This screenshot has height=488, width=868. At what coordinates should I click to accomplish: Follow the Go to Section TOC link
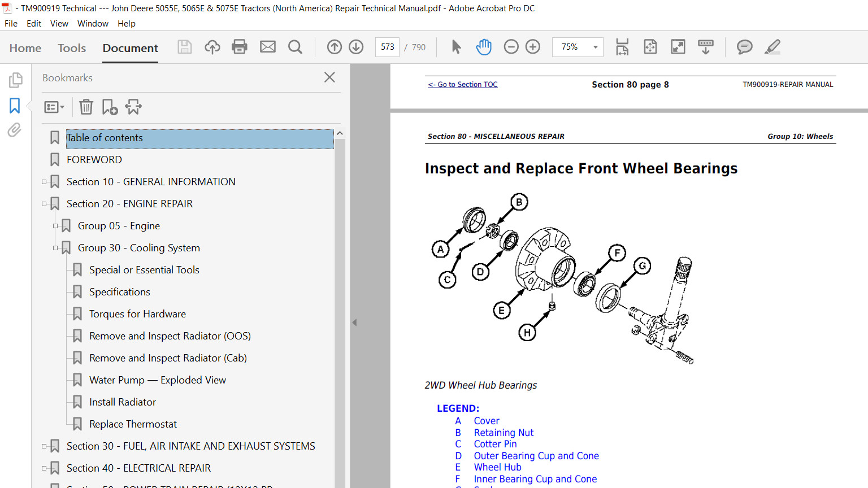pyautogui.click(x=463, y=85)
